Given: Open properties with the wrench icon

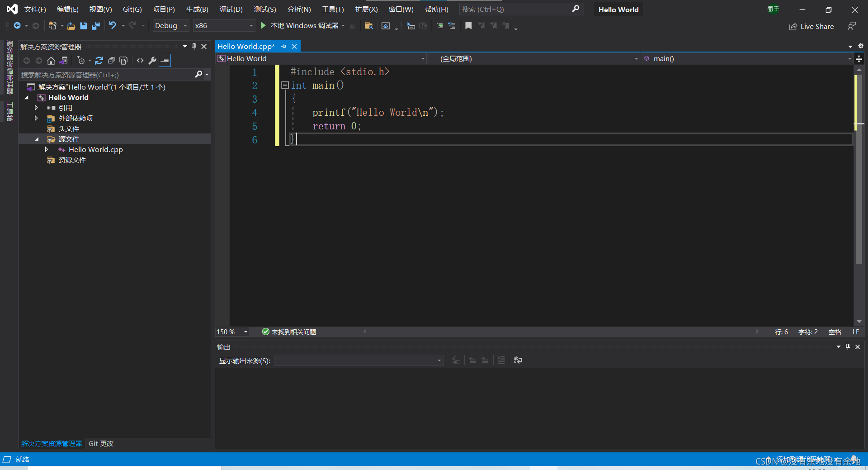Looking at the screenshot, I should coord(152,61).
